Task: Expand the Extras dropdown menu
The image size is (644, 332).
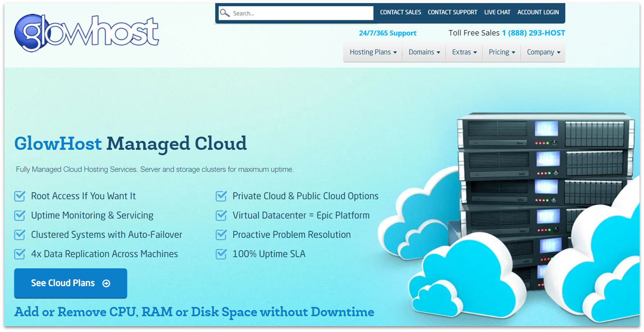Action: pyautogui.click(x=464, y=52)
